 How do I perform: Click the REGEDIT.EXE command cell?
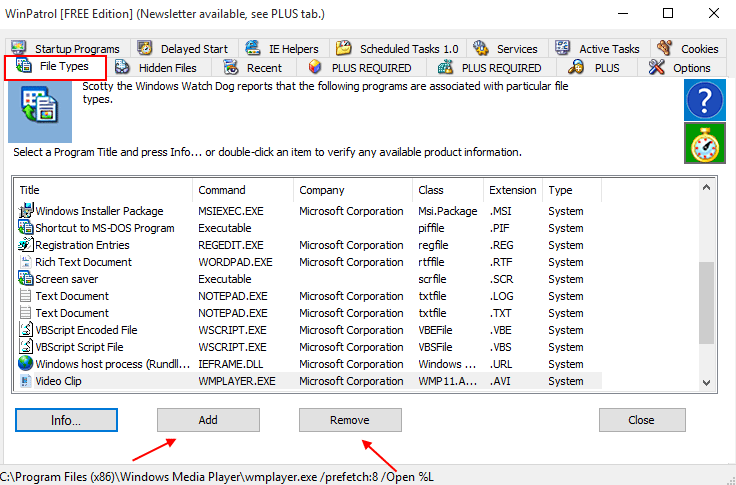[x=231, y=245]
